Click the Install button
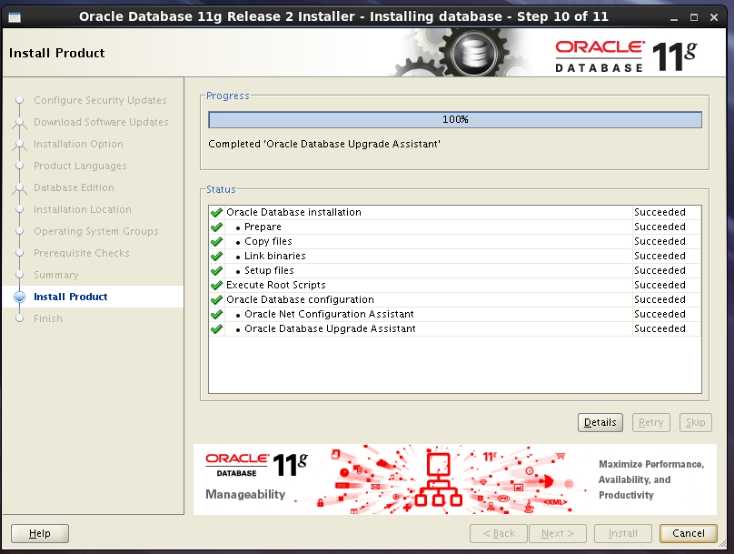Image resolution: width=735 pixels, height=554 pixels. click(x=623, y=533)
